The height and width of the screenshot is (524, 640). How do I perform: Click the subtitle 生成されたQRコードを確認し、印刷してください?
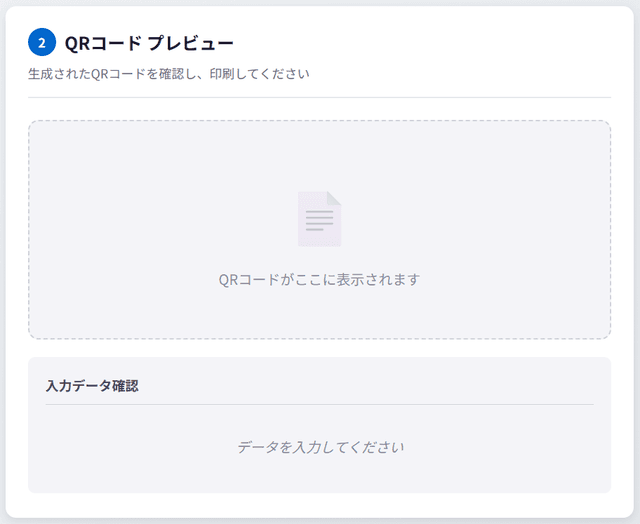[169, 74]
